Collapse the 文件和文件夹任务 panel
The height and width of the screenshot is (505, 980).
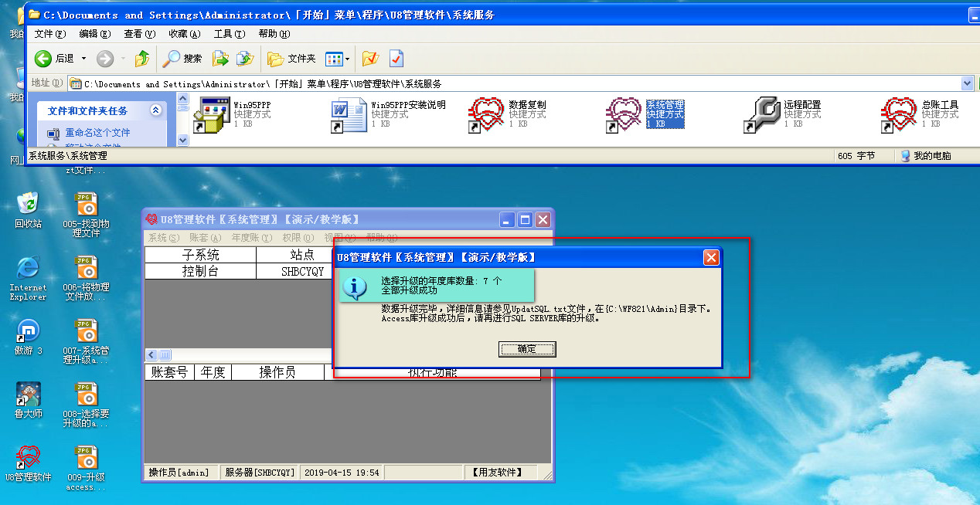[155, 110]
